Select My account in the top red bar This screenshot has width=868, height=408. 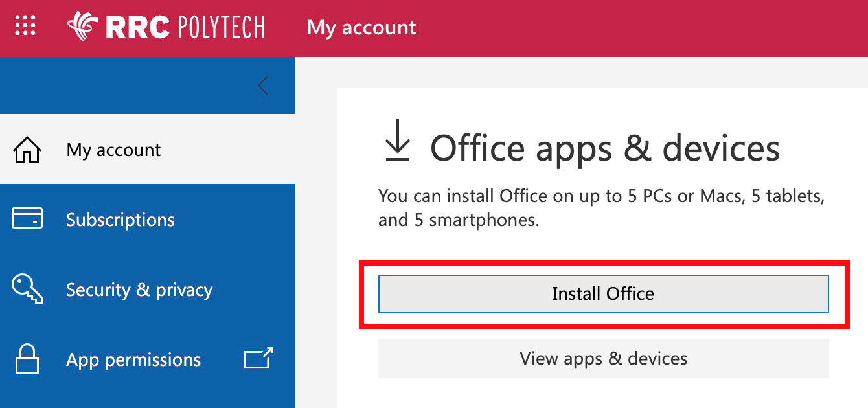click(x=361, y=27)
